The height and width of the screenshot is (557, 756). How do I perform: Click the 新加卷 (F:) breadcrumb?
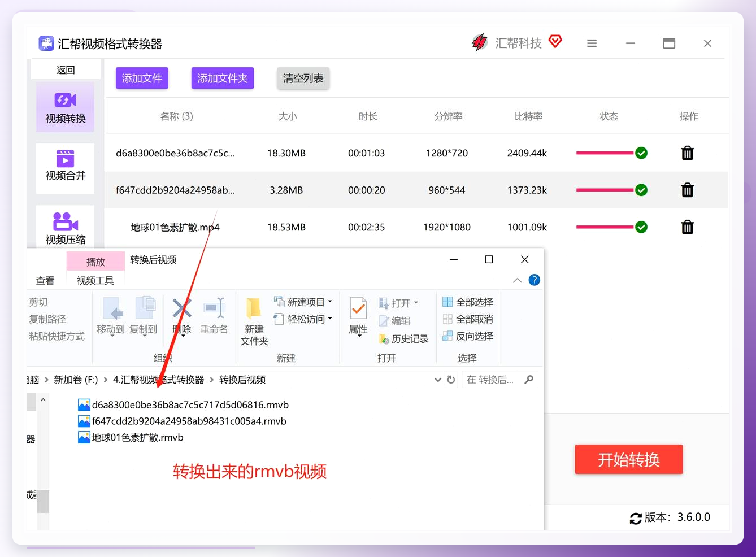click(x=76, y=380)
